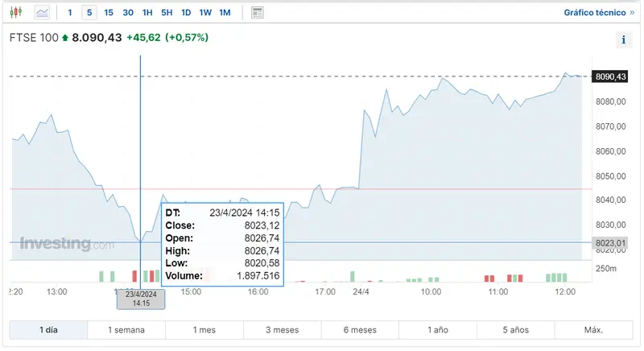Set the interval to 30 minutes
The height and width of the screenshot is (351, 644).
128,13
